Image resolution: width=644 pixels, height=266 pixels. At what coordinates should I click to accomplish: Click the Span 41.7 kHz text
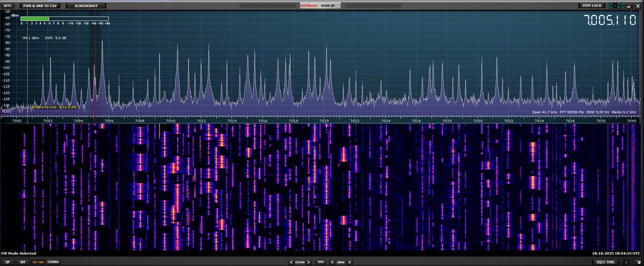(545, 112)
